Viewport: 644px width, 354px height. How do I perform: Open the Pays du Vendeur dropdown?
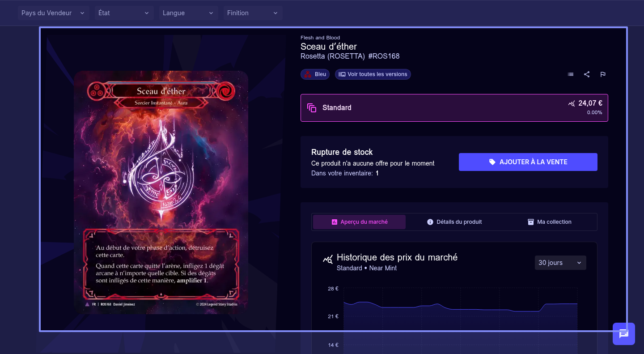[x=53, y=13]
